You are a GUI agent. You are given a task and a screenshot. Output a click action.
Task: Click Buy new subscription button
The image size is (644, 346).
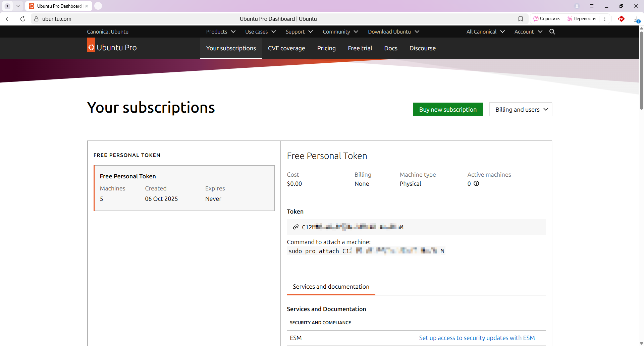pyautogui.click(x=447, y=109)
